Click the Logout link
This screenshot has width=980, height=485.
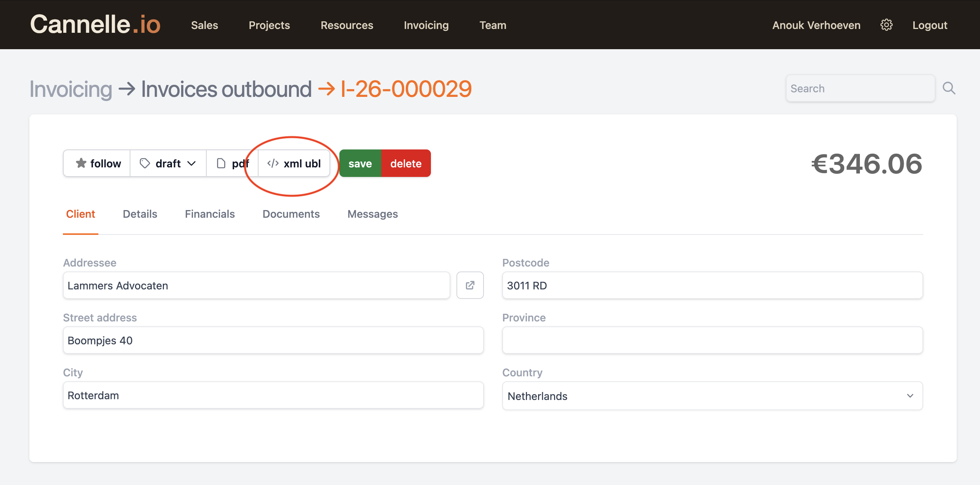coord(930,25)
